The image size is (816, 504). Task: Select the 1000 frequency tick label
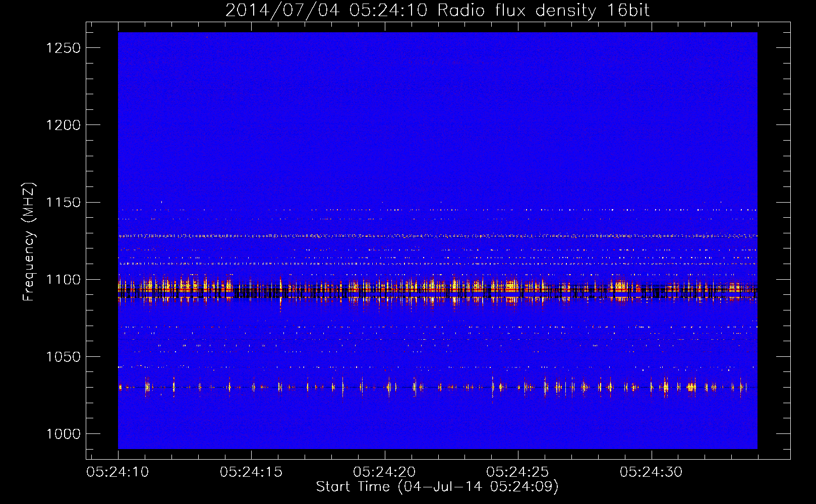coord(63,434)
